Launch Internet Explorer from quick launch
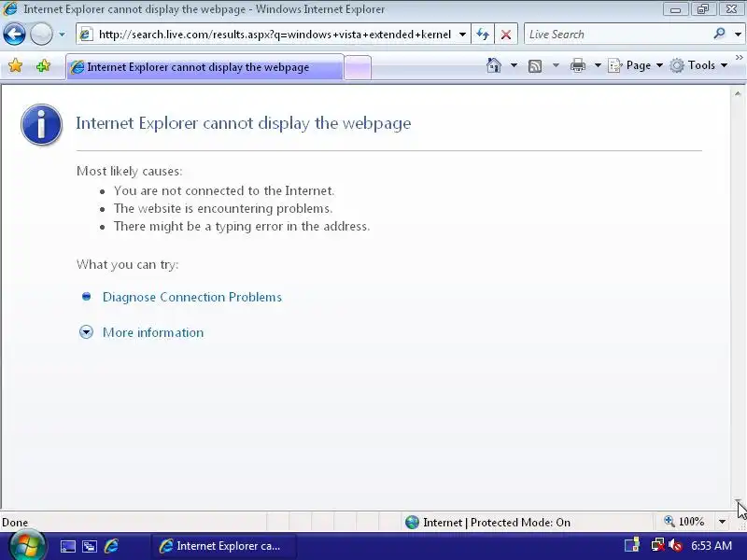Screen dimensions: 747x560 click(111, 546)
